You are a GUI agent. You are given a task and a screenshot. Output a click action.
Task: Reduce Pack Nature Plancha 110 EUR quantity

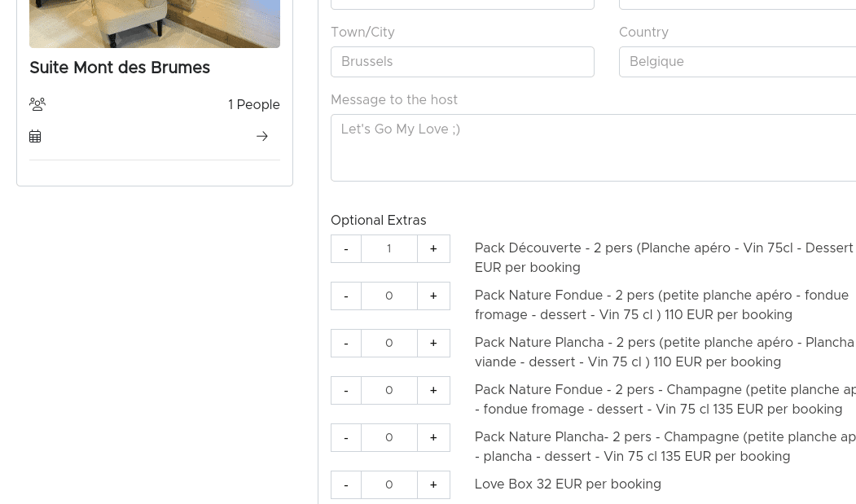point(346,343)
